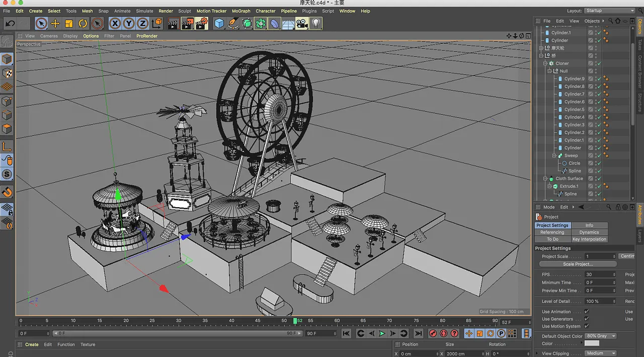Screen dimensions: 644x357
Task: Play the animation forwards
Action: point(382,333)
